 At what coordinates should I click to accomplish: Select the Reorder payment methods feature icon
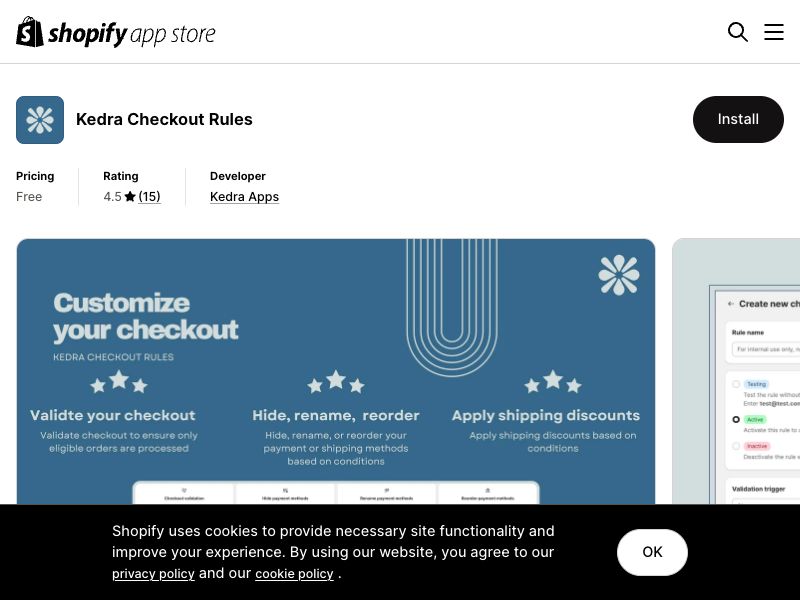tap(487, 490)
